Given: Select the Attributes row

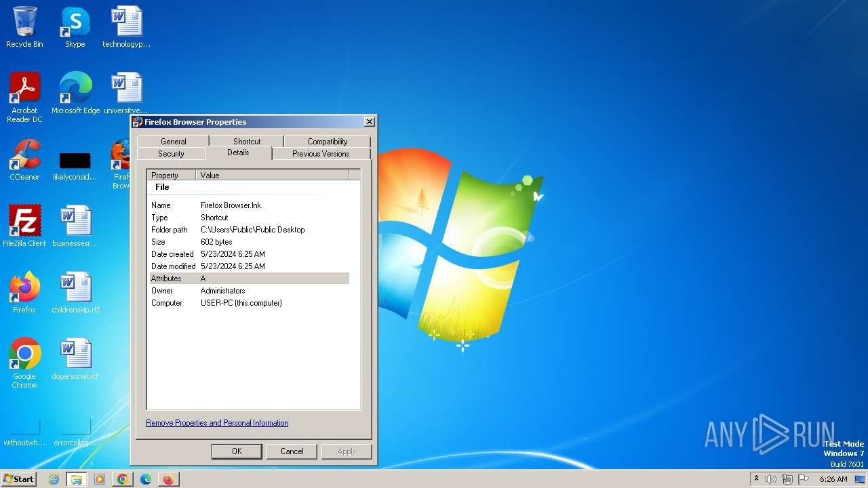Looking at the screenshot, I should tap(249, 279).
